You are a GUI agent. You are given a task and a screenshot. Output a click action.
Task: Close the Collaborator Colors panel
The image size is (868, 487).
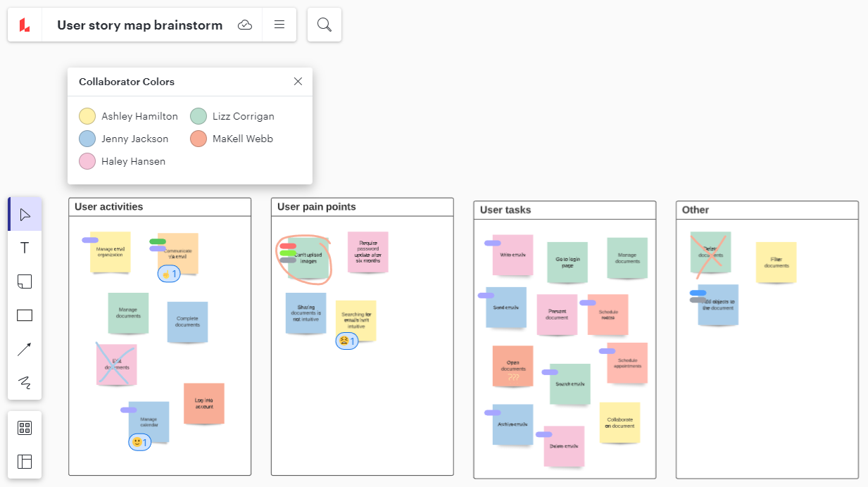click(298, 82)
